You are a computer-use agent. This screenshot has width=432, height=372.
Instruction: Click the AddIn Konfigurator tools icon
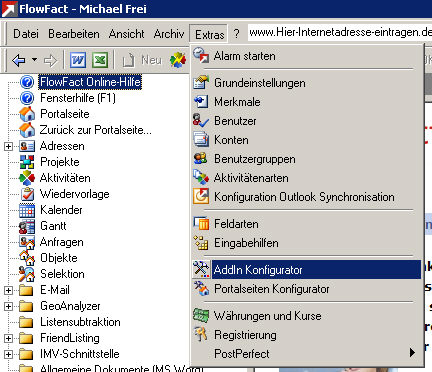tap(201, 269)
